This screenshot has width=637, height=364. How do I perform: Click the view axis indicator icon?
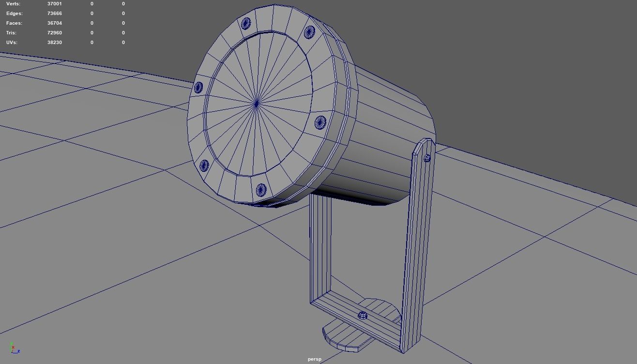point(14,348)
